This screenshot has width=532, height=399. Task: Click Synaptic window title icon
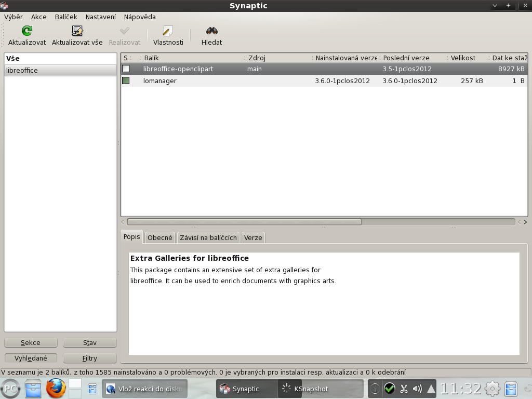(4, 6)
